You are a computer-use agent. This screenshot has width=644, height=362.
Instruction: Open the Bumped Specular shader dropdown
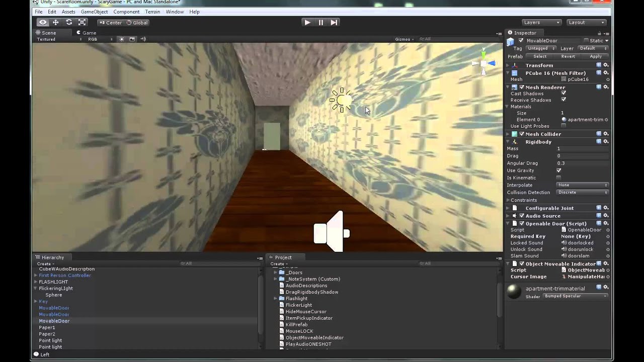pyautogui.click(x=576, y=296)
